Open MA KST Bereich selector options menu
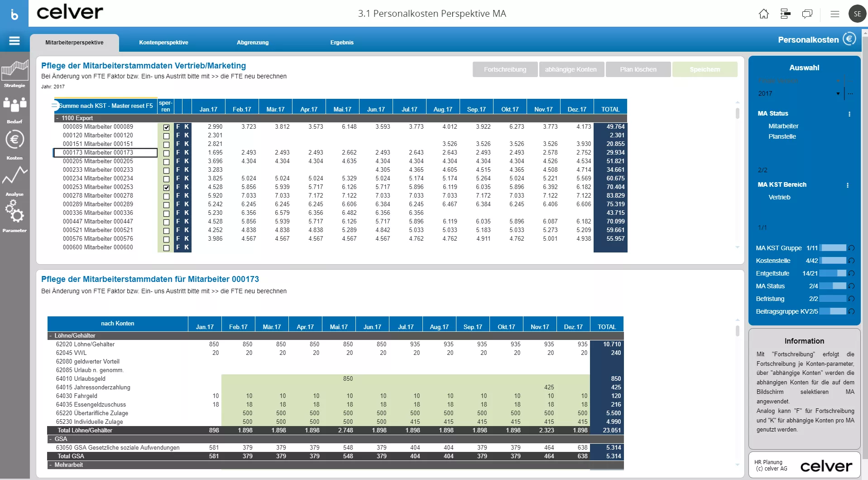 848,185
